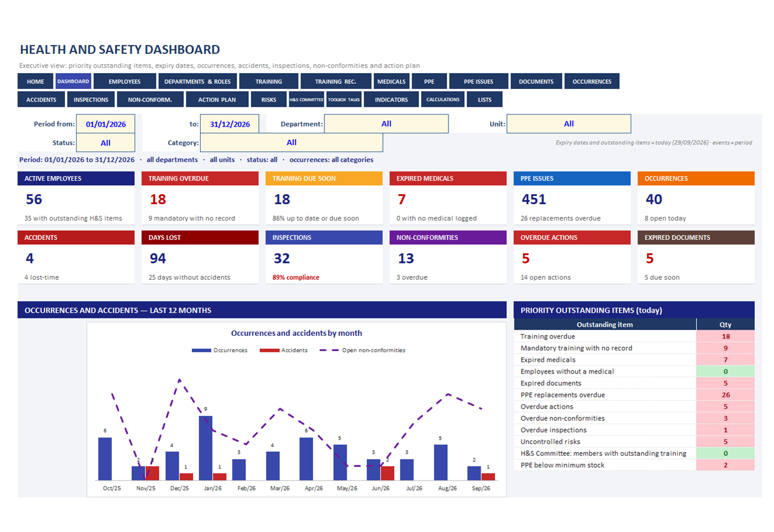774x532 pixels.
Task: Open the Unit filter dropdown
Action: 568,124
